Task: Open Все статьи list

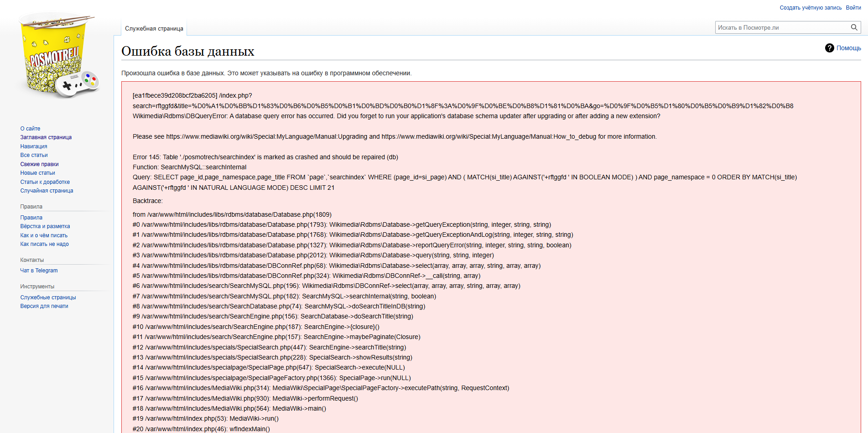Action: pos(34,155)
